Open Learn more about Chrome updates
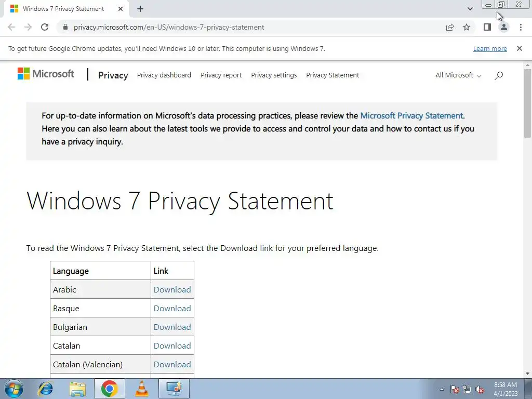The width and height of the screenshot is (532, 399). click(490, 48)
